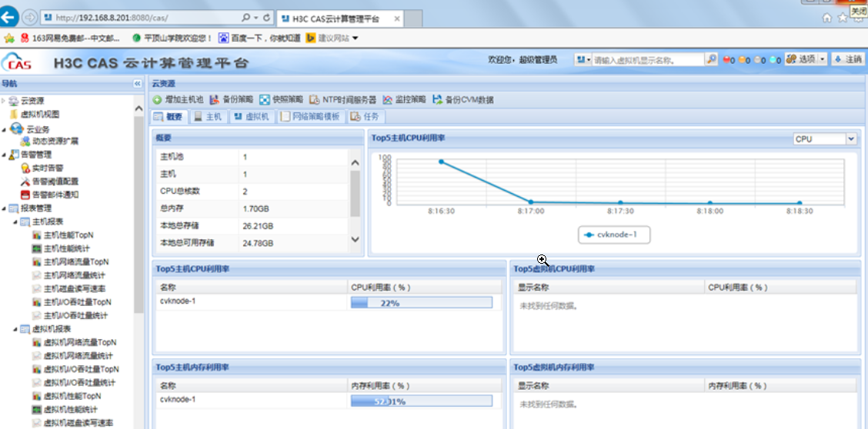Collapse the 告警管理 tree node
This screenshot has width=868, height=429.
pyautogui.click(x=4, y=155)
